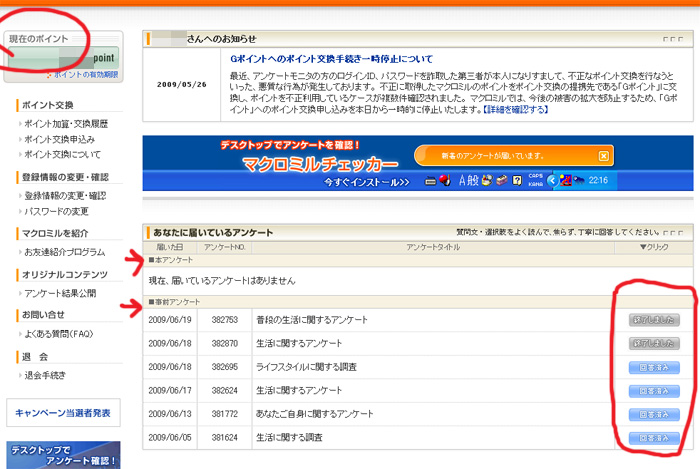Click survey number 382624

pyautogui.click(x=225, y=390)
